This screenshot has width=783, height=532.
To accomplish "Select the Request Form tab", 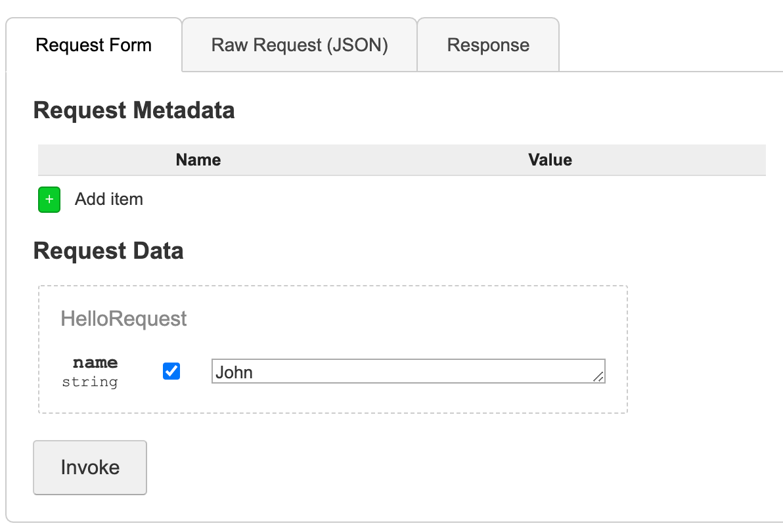I will pos(94,45).
